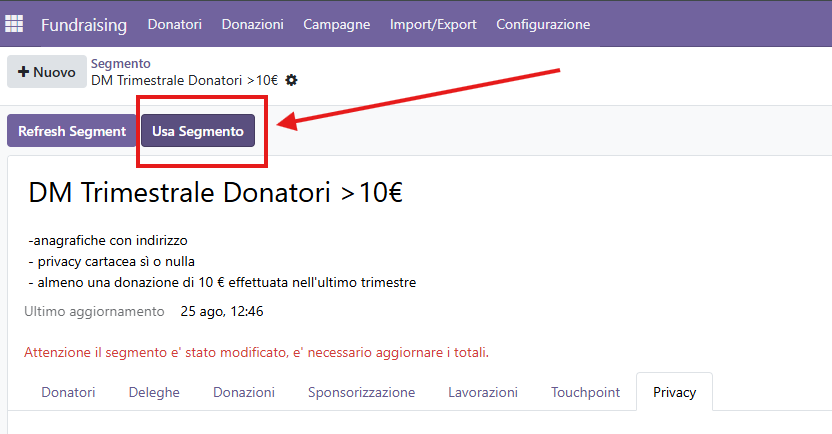The height and width of the screenshot is (434, 832).
Task: Switch to the Donatori tab
Action: (x=68, y=392)
